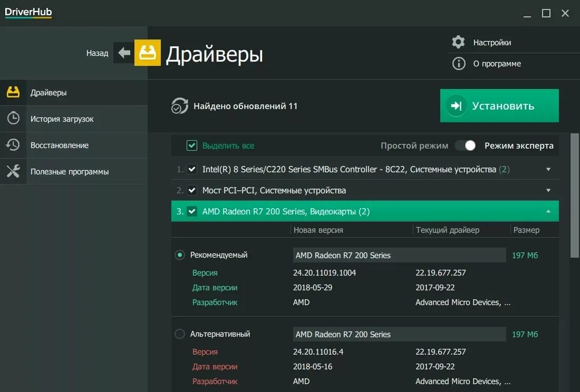
Task: Expand Мост PCI–PCI row arrow
Action: click(548, 190)
